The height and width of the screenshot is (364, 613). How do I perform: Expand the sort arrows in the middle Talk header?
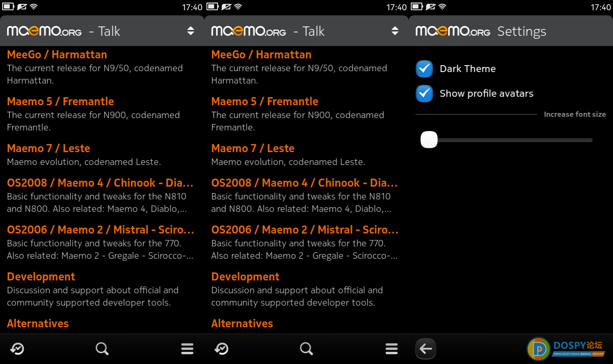coord(395,31)
